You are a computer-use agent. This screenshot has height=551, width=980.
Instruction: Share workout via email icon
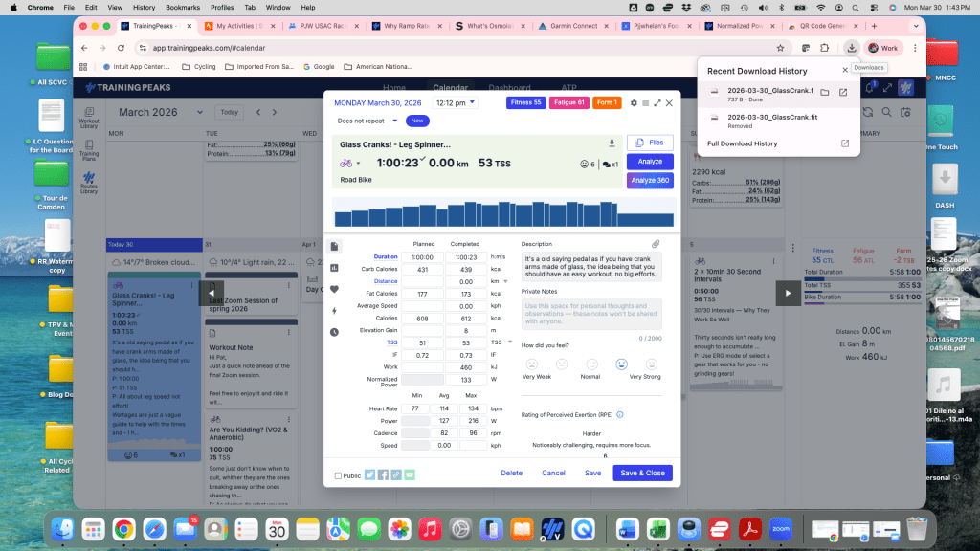click(410, 474)
